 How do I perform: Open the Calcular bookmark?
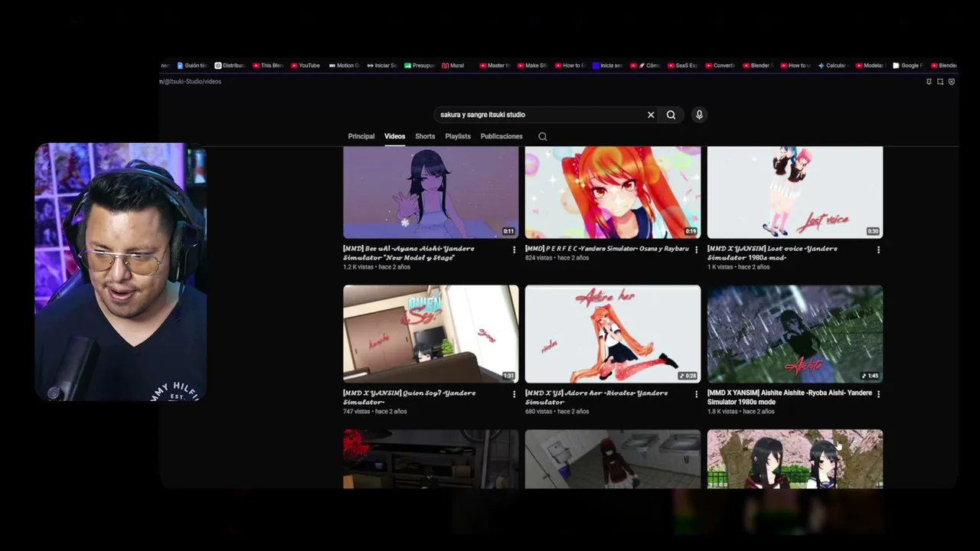pyautogui.click(x=832, y=66)
